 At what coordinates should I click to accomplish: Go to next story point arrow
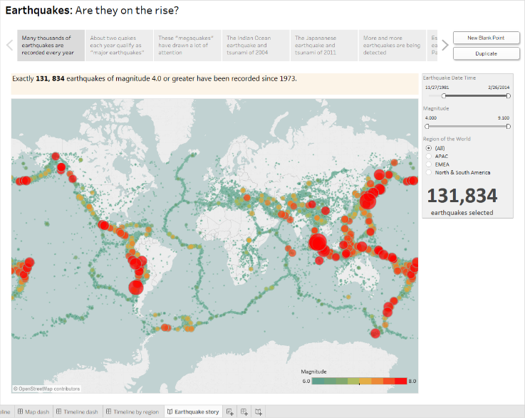(445, 45)
